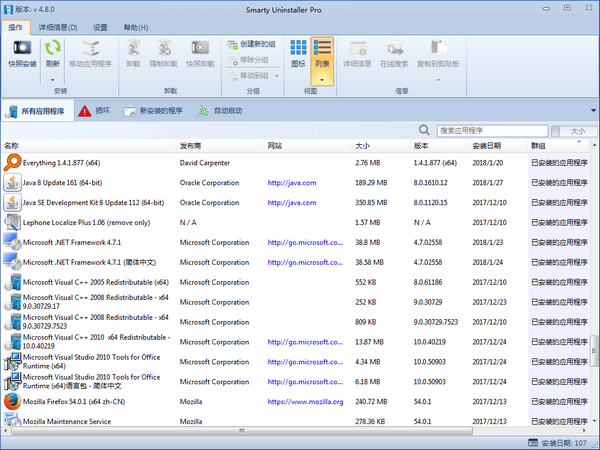This screenshot has height=450, width=600.
Task: Click the Java 8 Update 161 icon
Action: [12, 182]
